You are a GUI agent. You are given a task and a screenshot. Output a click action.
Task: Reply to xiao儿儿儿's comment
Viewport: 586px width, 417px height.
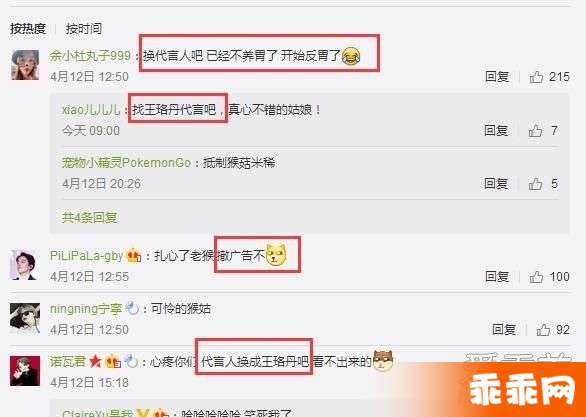point(496,131)
